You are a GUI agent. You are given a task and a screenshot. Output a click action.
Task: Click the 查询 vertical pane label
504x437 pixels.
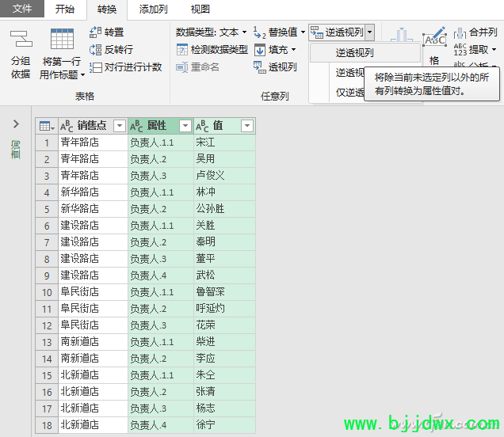[15, 150]
